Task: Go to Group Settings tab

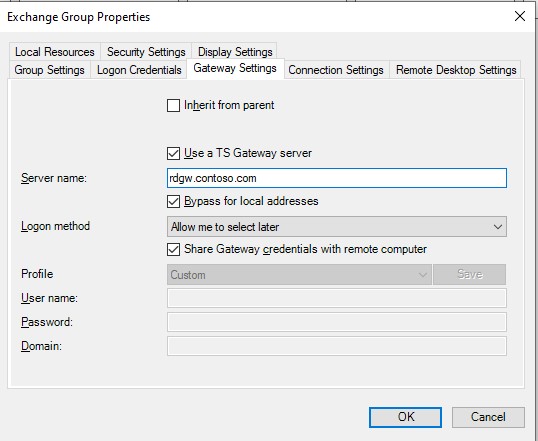Action: click(x=49, y=70)
